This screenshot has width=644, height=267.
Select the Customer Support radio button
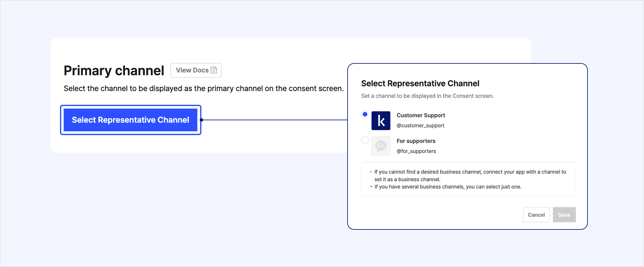365,114
